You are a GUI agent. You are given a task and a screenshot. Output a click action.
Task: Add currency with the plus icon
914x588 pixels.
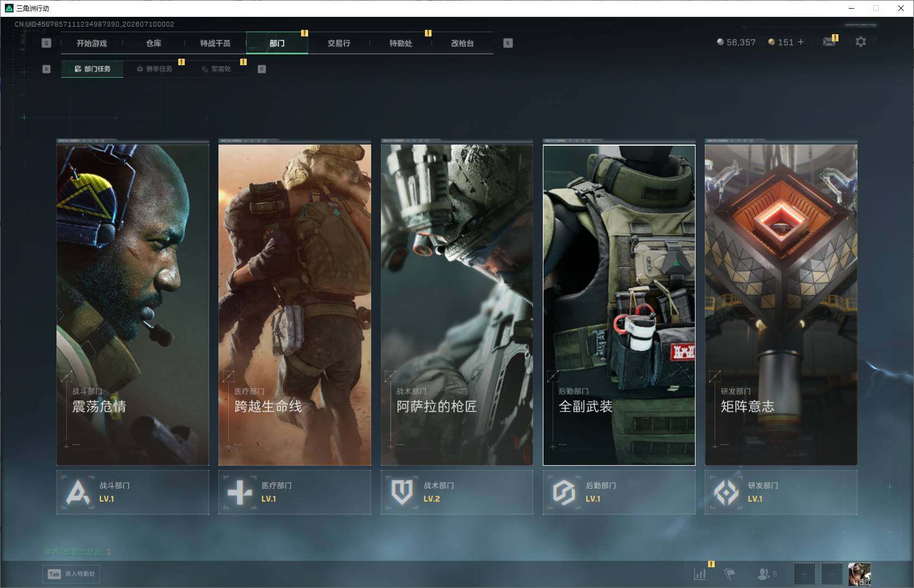coord(800,42)
